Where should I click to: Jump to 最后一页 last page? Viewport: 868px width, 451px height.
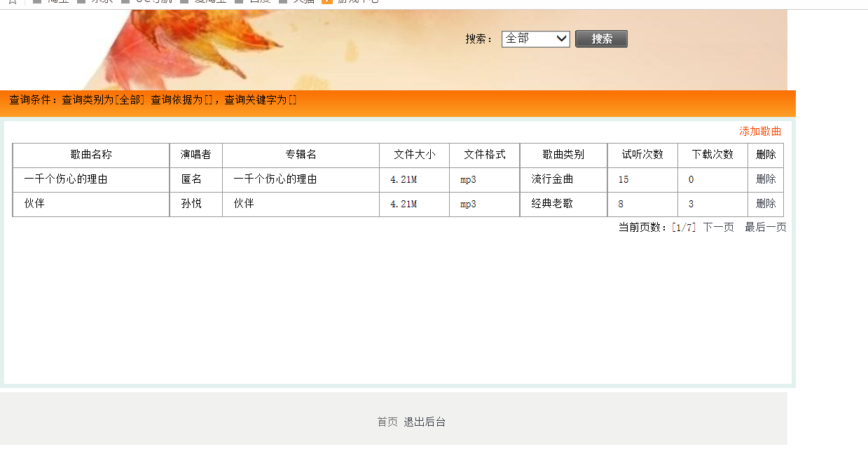click(766, 228)
